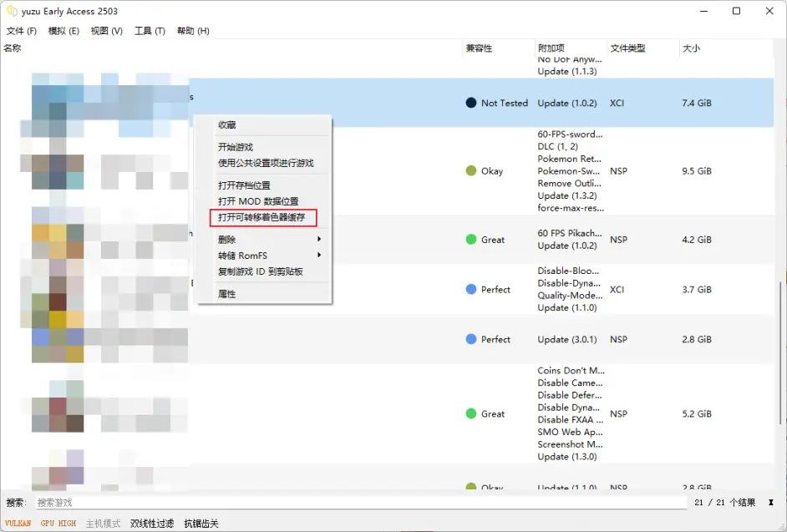Toggle the 抗锯齿 anti-aliasing button

[x=201, y=524]
